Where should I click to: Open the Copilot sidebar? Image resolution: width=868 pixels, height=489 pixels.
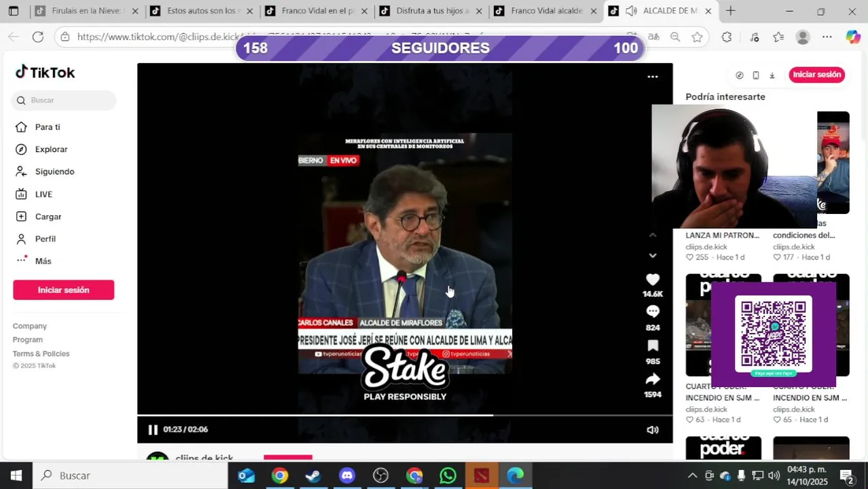(x=853, y=37)
